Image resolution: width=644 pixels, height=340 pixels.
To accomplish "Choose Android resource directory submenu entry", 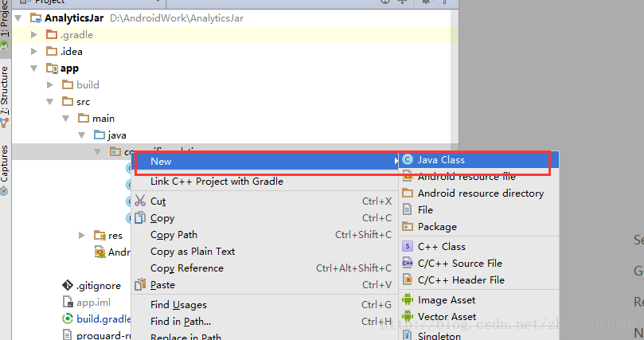I will (478, 193).
